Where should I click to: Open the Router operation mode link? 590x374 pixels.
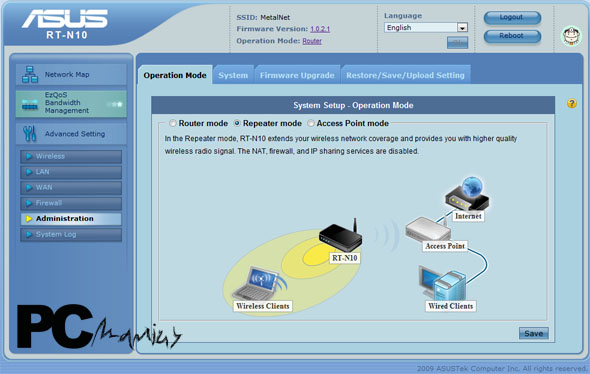[312, 41]
